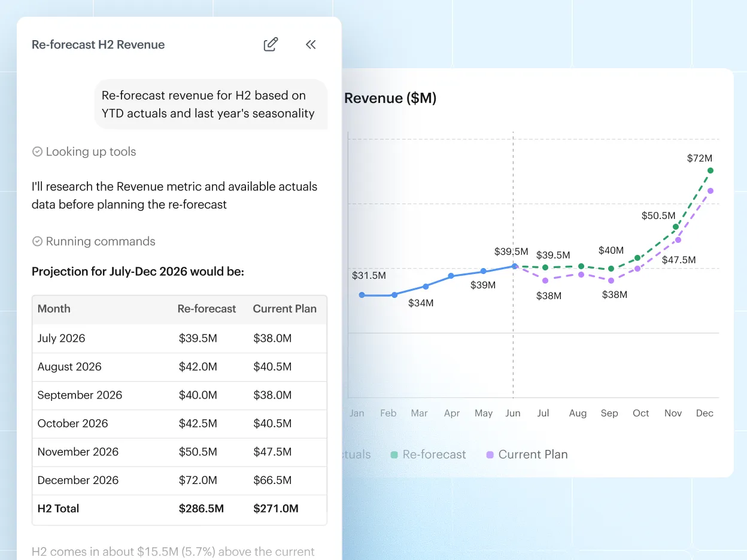Viewport: 747px width, 560px height.
Task: Click September's $40.0M re-forecast cell
Action: (198, 395)
